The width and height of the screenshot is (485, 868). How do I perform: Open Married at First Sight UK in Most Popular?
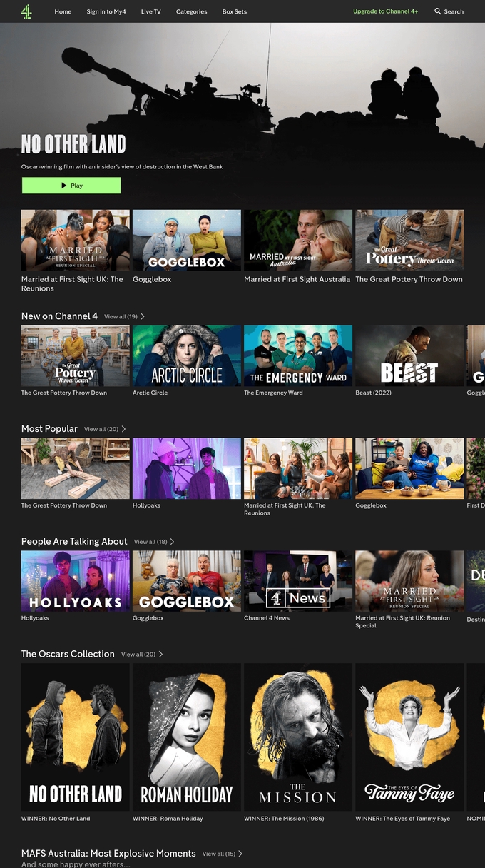pyautogui.click(x=298, y=469)
